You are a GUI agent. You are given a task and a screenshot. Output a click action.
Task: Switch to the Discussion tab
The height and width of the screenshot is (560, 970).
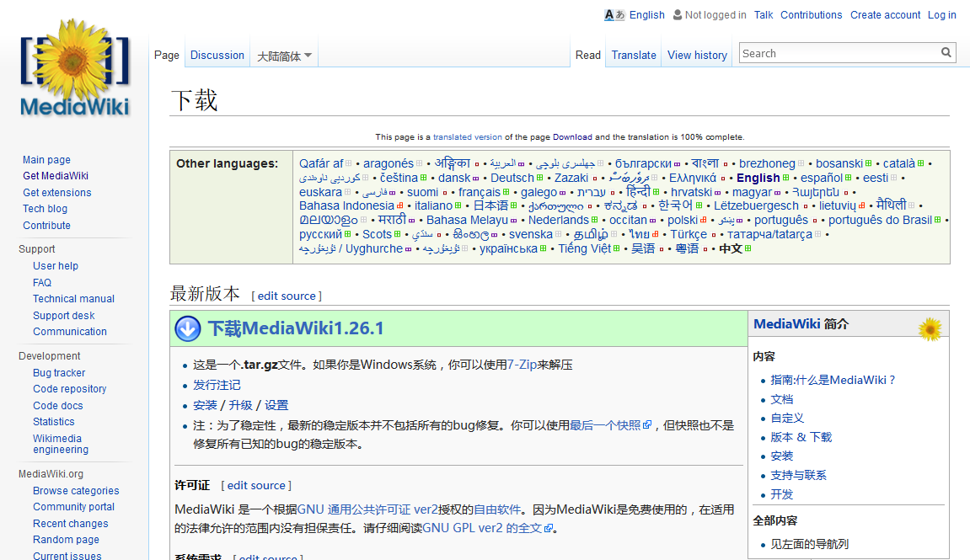tap(217, 56)
